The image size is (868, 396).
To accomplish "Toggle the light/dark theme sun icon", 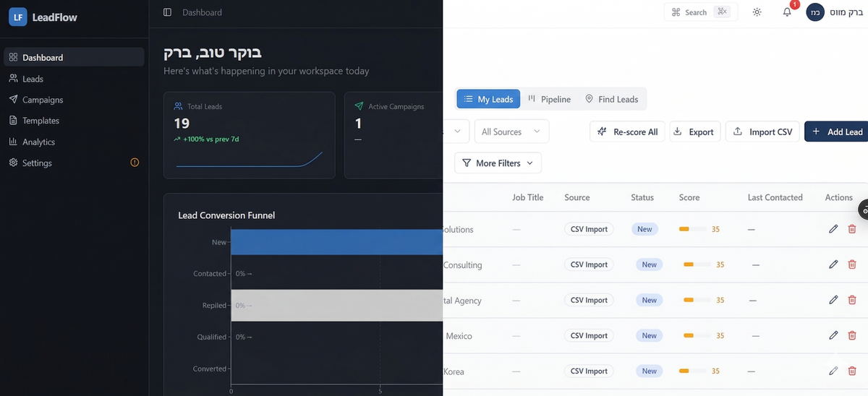I will point(757,12).
